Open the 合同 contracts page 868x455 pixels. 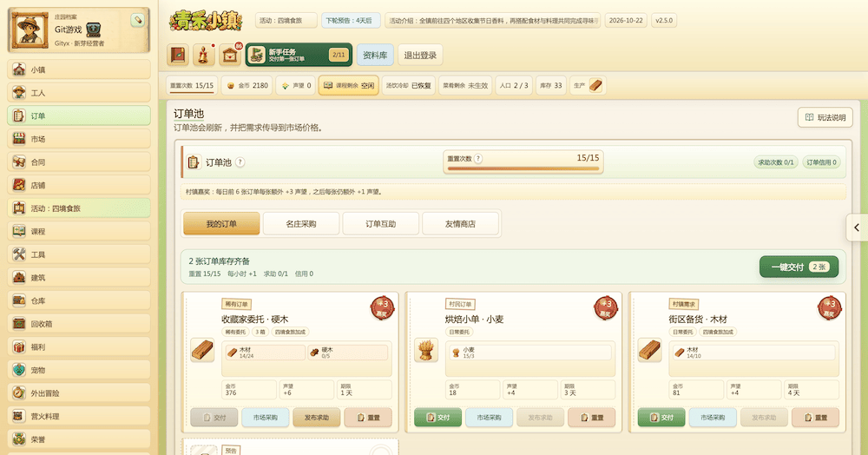tap(79, 162)
